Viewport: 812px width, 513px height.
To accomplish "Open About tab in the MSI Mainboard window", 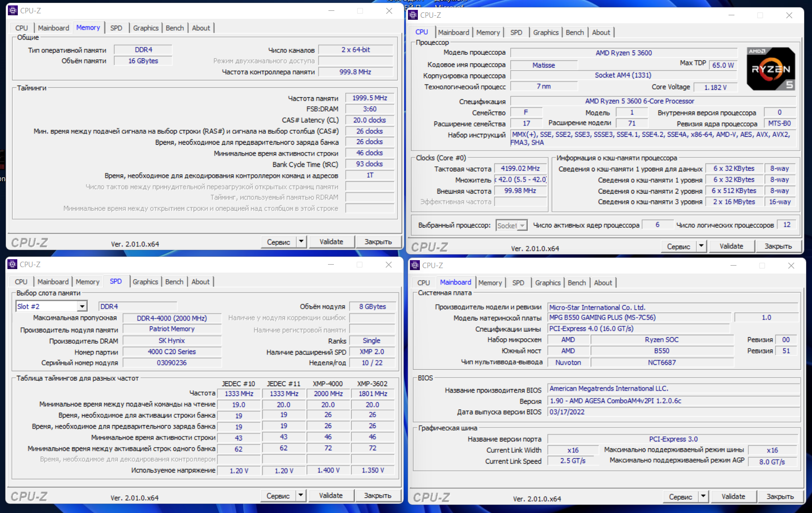I will pyautogui.click(x=603, y=283).
